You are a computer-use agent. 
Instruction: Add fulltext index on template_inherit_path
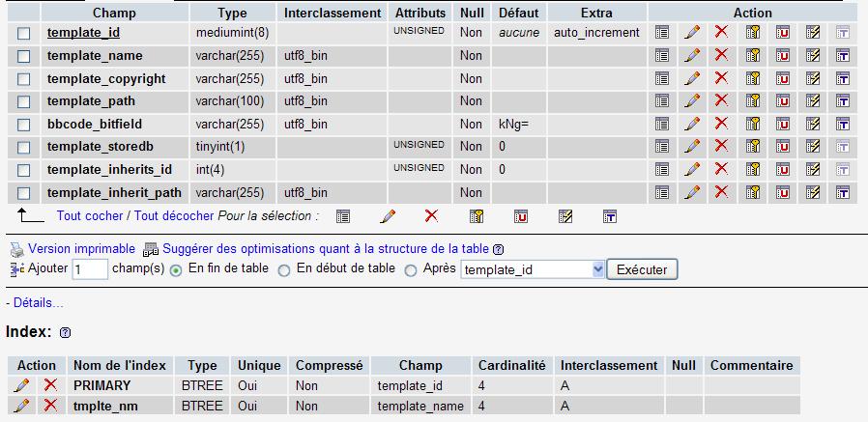point(843,192)
